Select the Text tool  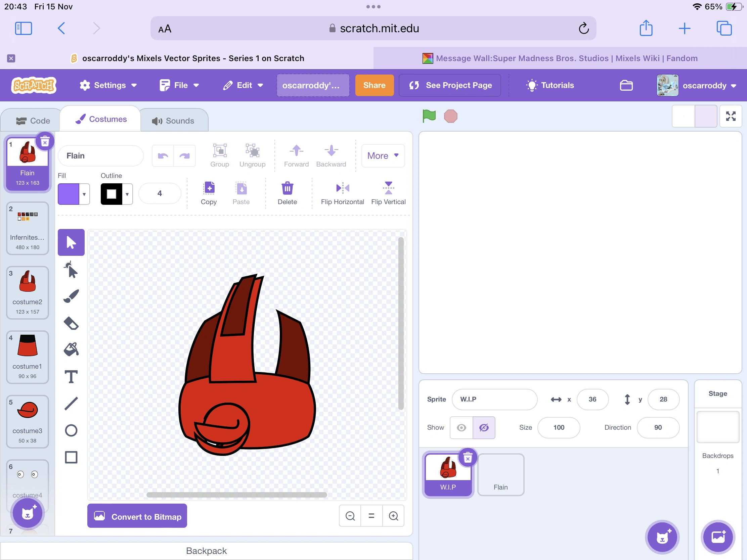pyautogui.click(x=71, y=377)
